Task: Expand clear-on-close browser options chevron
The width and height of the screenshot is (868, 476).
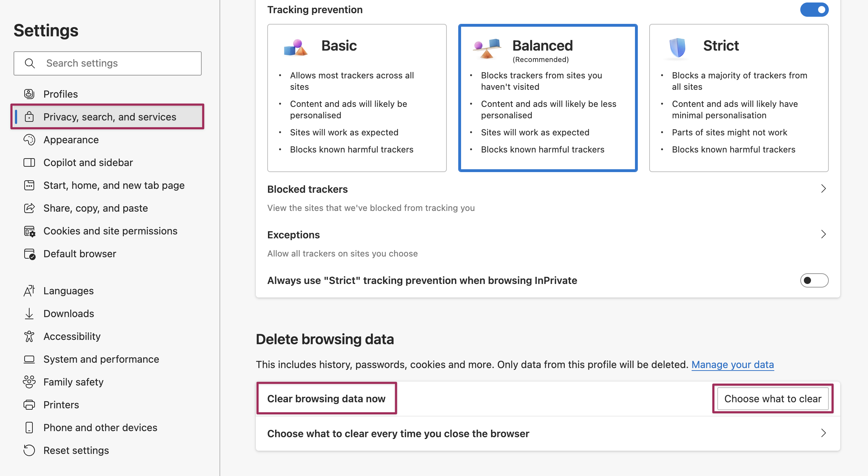Action: [x=823, y=433]
